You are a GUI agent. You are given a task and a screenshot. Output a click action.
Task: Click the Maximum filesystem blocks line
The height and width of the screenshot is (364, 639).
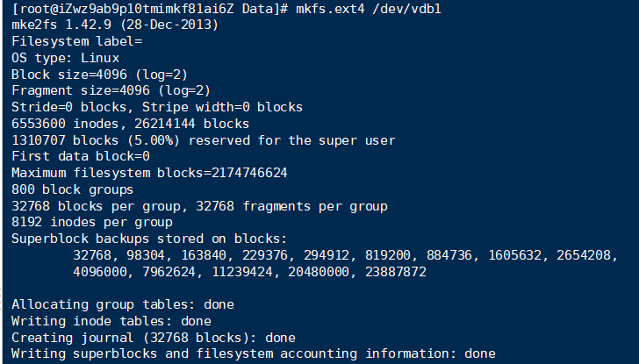149,173
